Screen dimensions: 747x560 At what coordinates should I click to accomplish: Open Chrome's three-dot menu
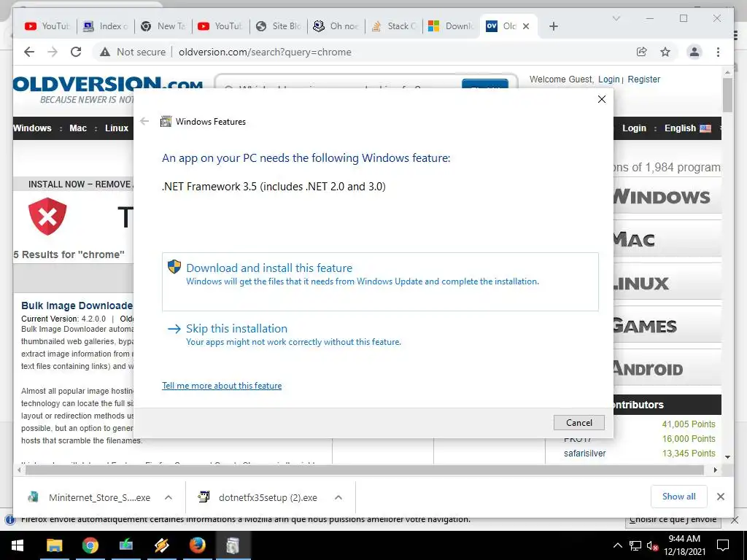pyautogui.click(x=718, y=52)
